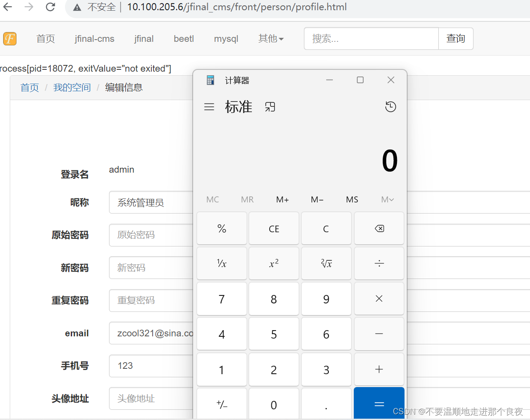
Task: Click the not-secure warning triangle icon
Action: [x=77, y=7]
